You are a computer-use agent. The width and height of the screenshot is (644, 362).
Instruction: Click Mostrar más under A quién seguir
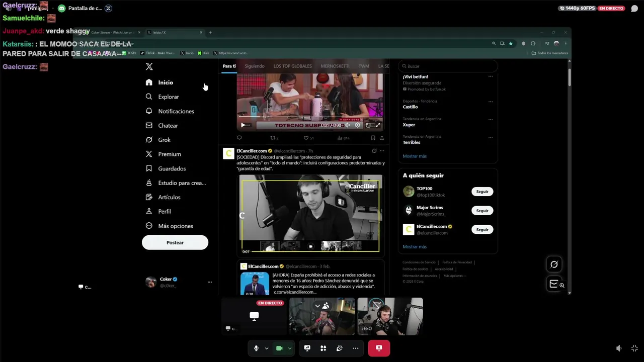415,247
